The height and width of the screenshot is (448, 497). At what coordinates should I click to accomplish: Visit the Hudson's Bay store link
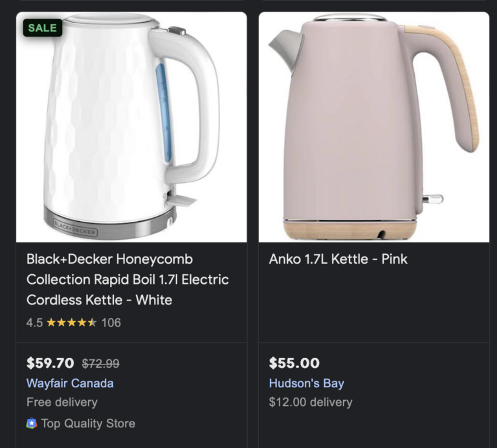(x=306, y=383)
